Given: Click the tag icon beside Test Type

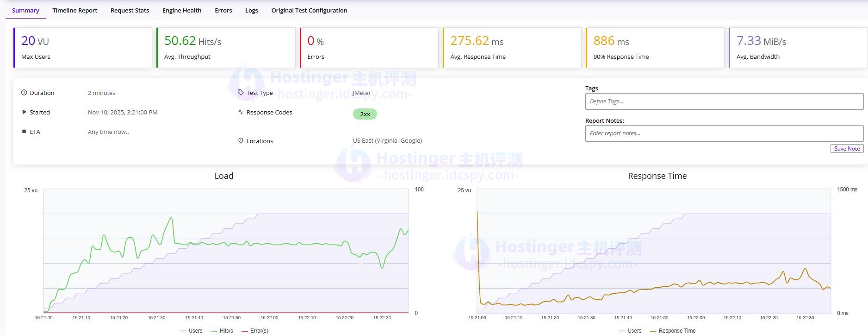Looking at the screenshot, I should tap(241, 93).
